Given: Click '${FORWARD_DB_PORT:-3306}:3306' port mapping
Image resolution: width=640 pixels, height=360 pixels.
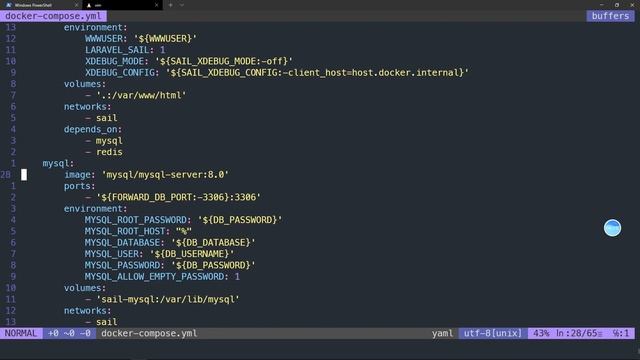Looking at the screenshot, I should point(179,197).
